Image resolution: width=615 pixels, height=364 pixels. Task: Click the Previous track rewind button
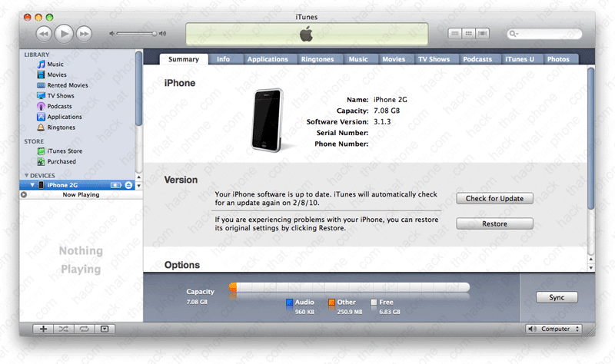44,34
